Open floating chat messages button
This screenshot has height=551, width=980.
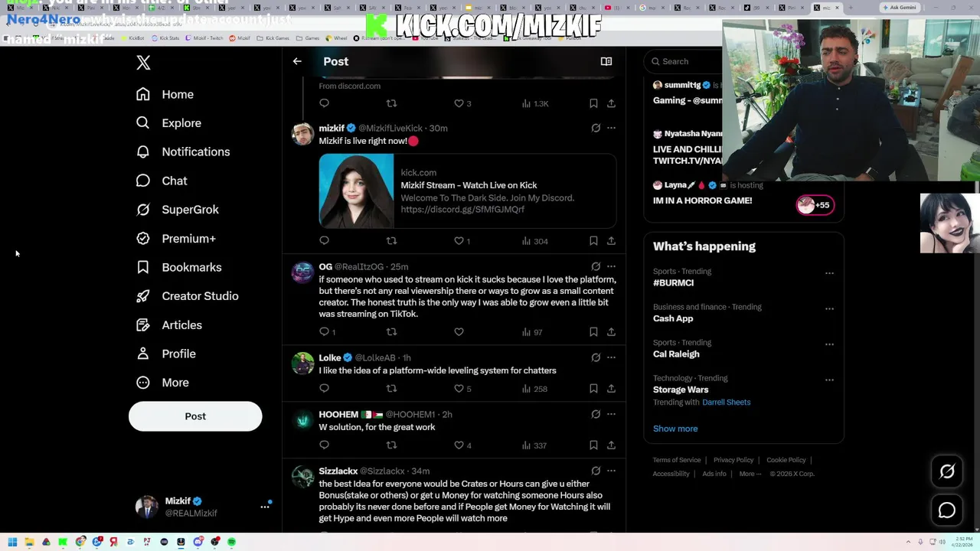(x=947, y=510)
